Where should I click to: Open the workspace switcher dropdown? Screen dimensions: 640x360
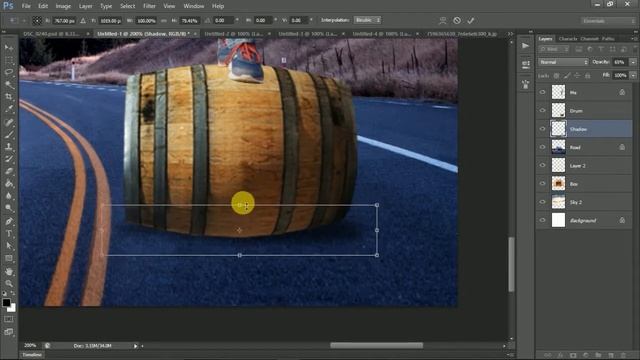(609, 20)
